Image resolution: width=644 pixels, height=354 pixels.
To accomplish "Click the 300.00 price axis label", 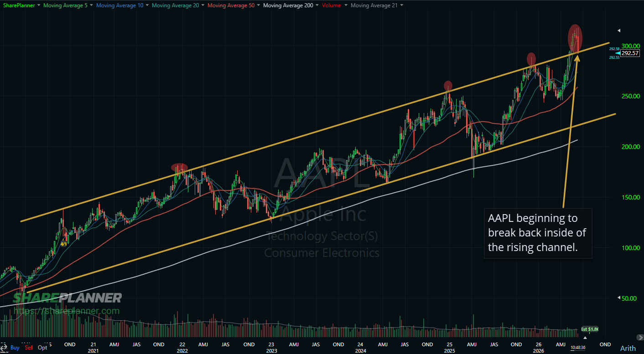I will pos(631,46).
